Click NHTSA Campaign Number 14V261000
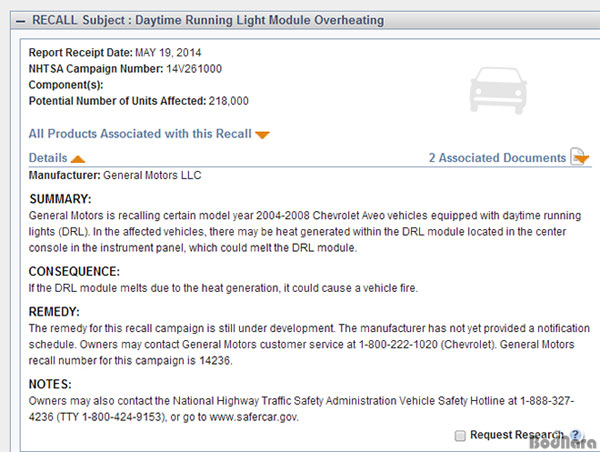The height and width of the screenshot is (452, 600). coord(125,69)
